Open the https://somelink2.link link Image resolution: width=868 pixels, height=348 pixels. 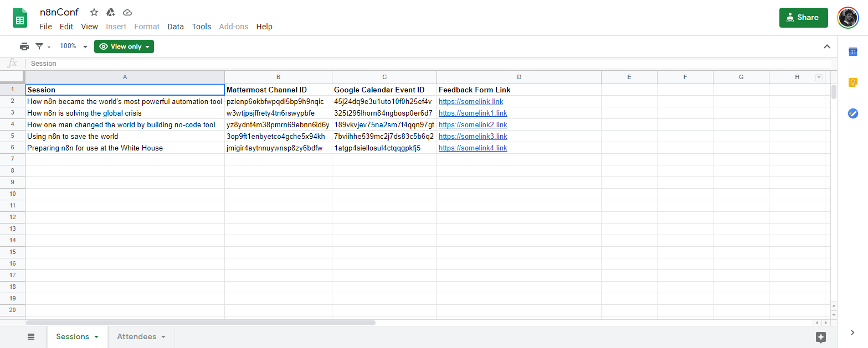pyautogui.click(x=473, y=125)
